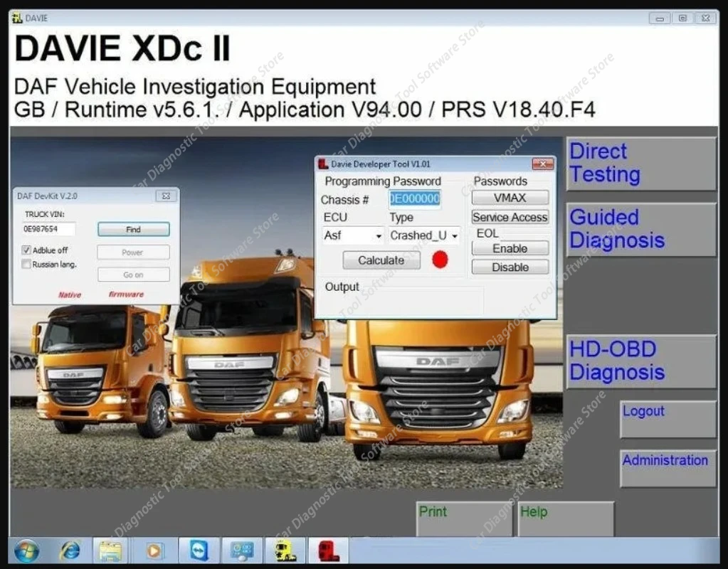Screen dimensions: 728x569
Task: Click the Power button in DAF DevKit
Action: tap(133, 252)
